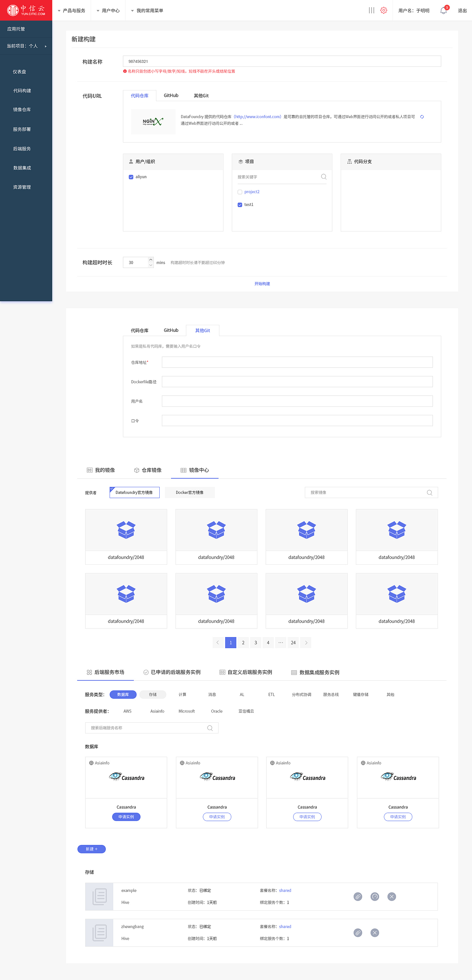Switch to the GitHub tab in top form
The image size is (472, 980).
click(171, 96)
